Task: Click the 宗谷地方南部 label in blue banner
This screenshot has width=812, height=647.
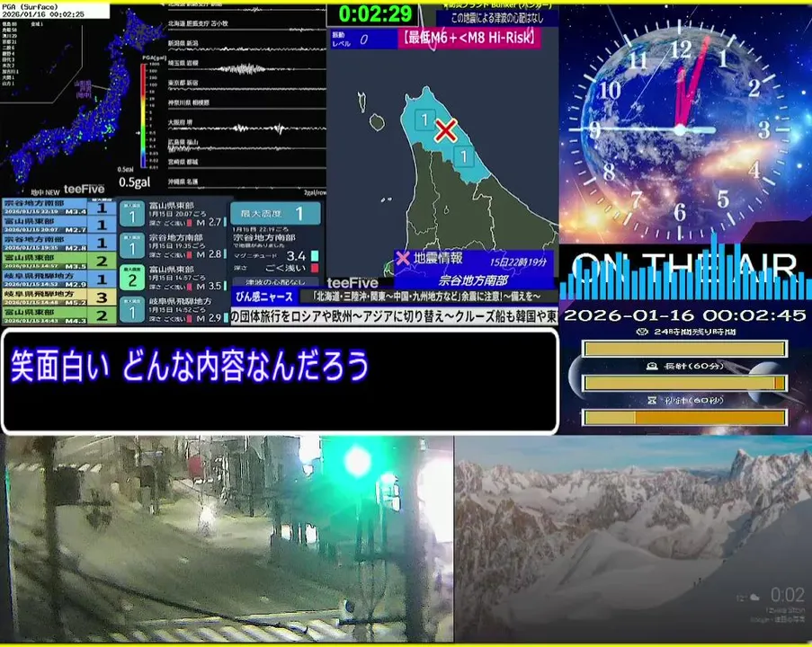Action: tap(473, 280)
